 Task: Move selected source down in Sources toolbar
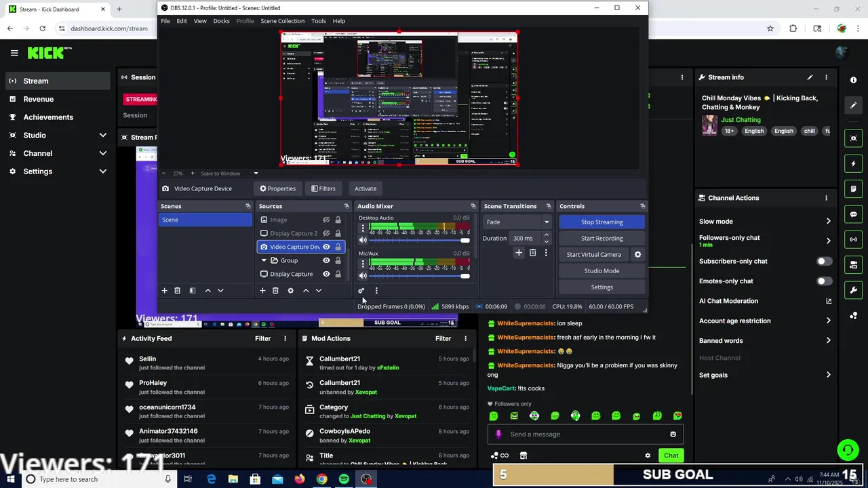click(319, 290)
